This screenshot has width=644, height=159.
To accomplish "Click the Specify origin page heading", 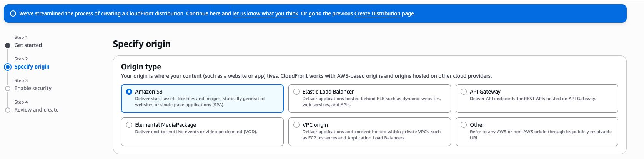I will tap(141, 44).
